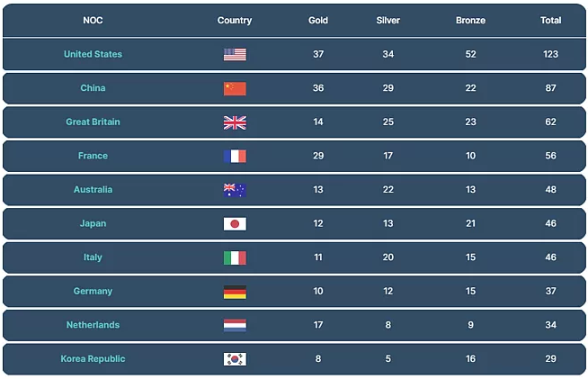This screenshot has height=379, width=588.
Task: Sort by the Gold column header
Action: click(x=318, y=21)
